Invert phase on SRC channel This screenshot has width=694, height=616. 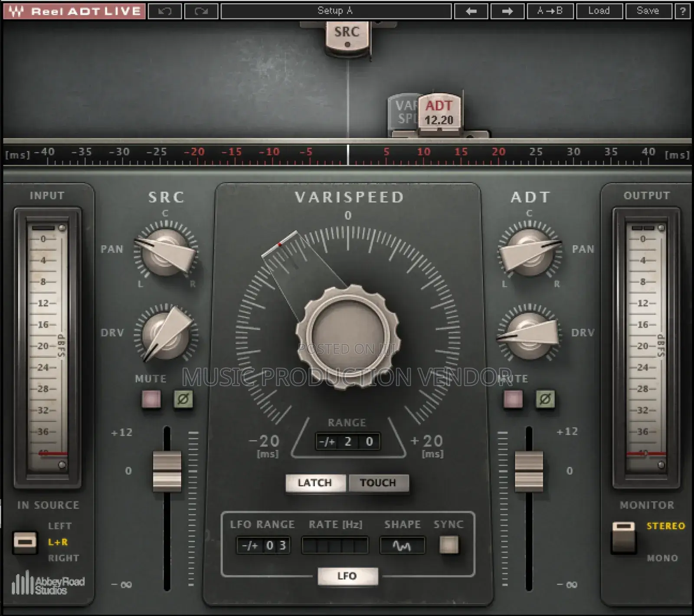(183, 399)
